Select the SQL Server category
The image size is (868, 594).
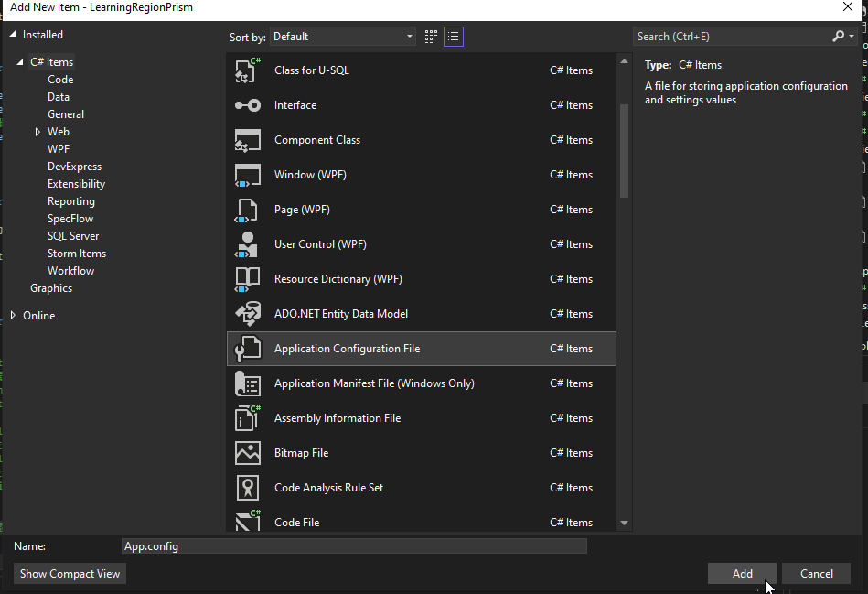pyautogui.click(x=73, y=236)
